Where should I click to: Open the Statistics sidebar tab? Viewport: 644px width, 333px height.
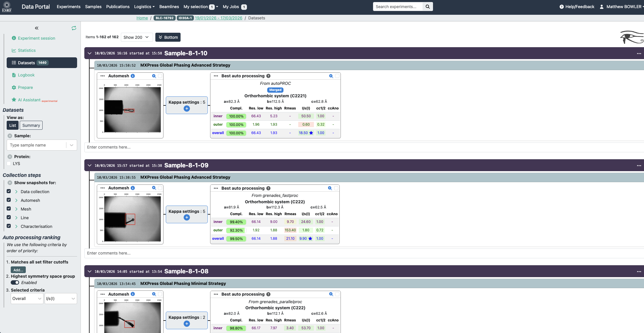pyautogui.click(x=27, y=50)
